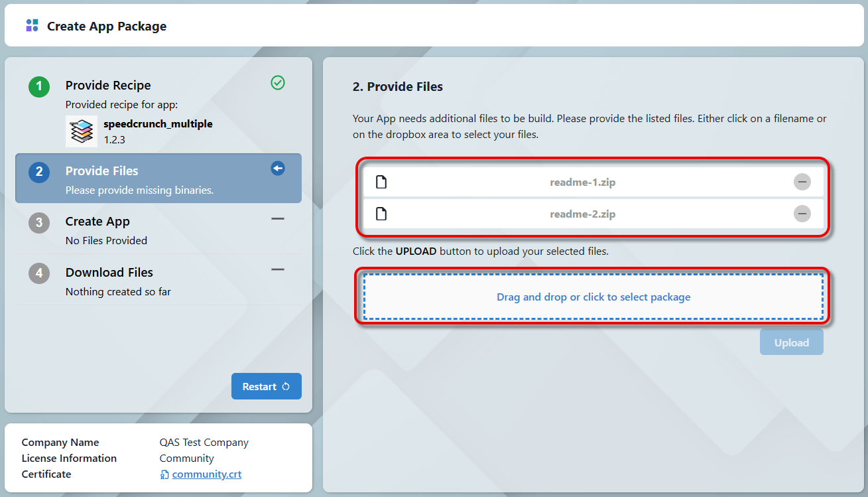868x497 pixels.
Task: Click the drag and drop package area
Action: coord(593,297)
